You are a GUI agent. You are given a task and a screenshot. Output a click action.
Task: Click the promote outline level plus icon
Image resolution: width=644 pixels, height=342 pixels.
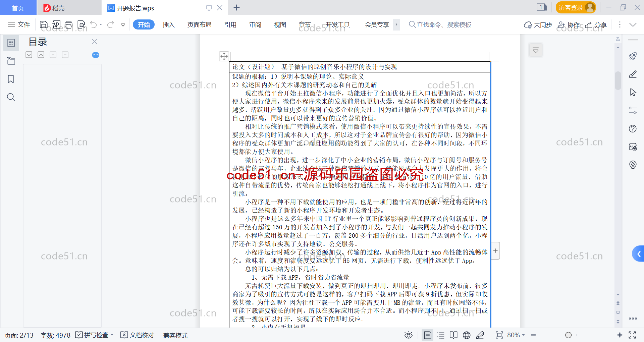(53, 55)
